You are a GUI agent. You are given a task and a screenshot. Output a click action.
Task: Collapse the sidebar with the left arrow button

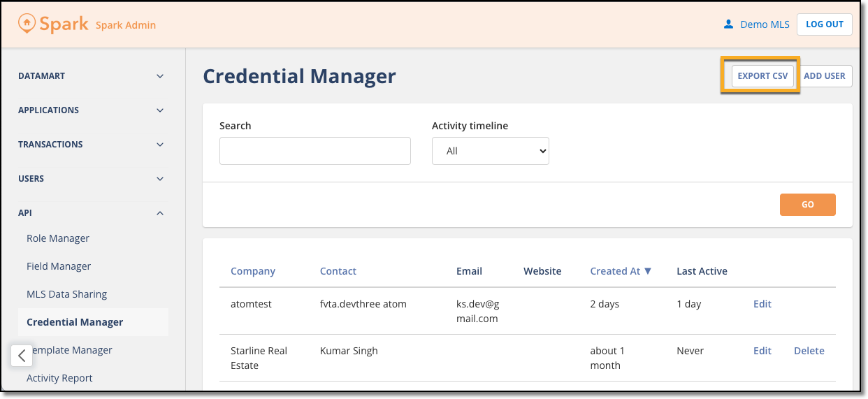[x=22, y=356]
